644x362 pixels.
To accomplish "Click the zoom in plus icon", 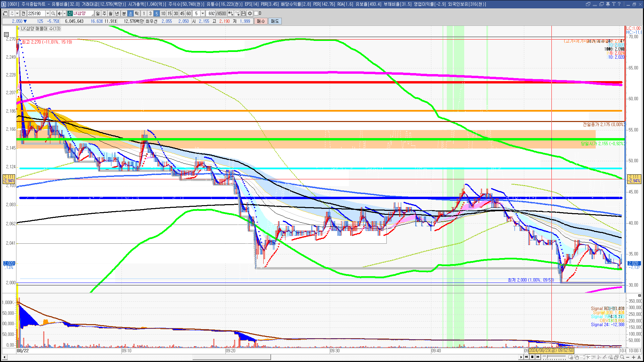I will point(634,357).
